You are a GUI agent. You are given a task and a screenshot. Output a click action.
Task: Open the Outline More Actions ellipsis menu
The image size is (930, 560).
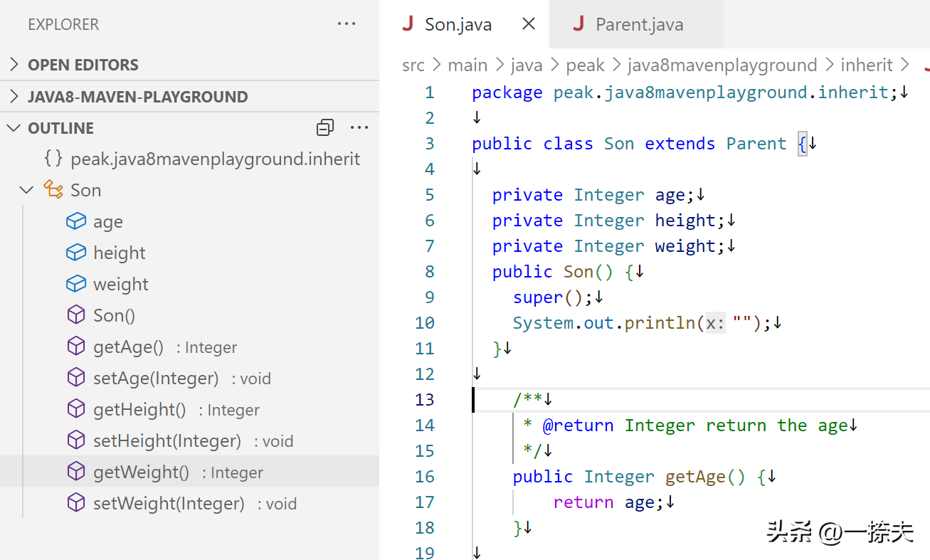359,127
